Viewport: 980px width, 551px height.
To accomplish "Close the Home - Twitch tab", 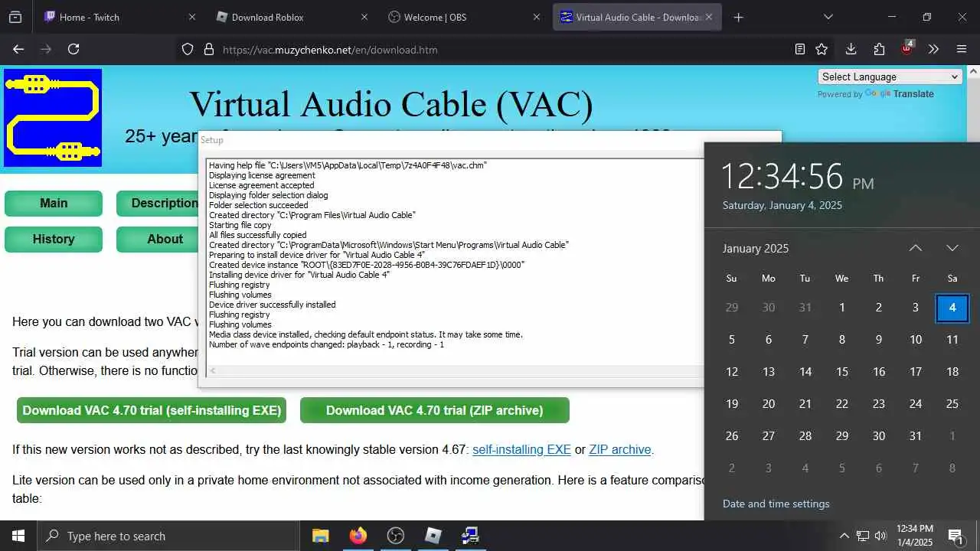I will pos(192,17).
